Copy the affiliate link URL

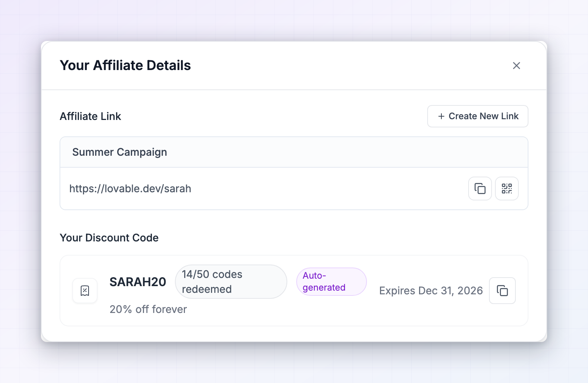click(480, 189)
